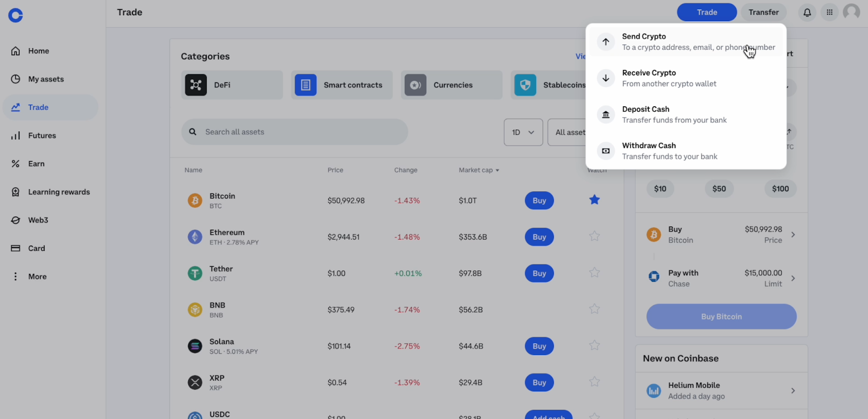Open the notifications bell icon
This screenshot has height=419, width=868.
pos(807,12)
